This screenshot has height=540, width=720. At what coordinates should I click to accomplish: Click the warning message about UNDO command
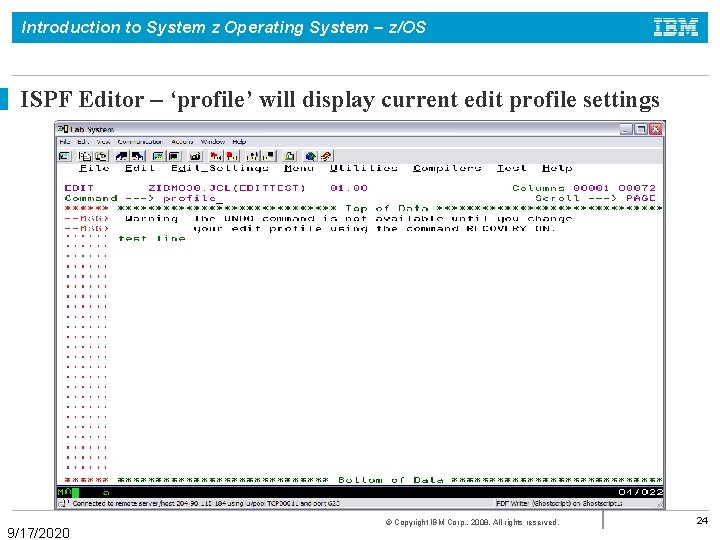click(349, 219)
